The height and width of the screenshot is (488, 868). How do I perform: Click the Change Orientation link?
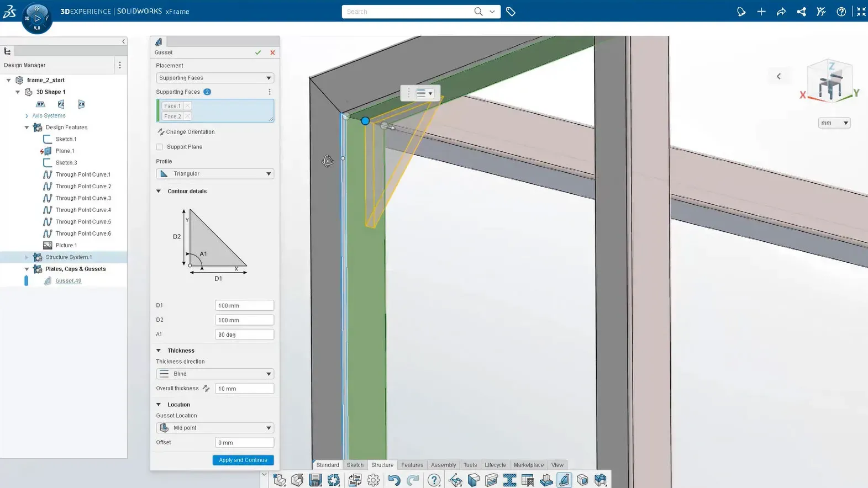point(191,132)
